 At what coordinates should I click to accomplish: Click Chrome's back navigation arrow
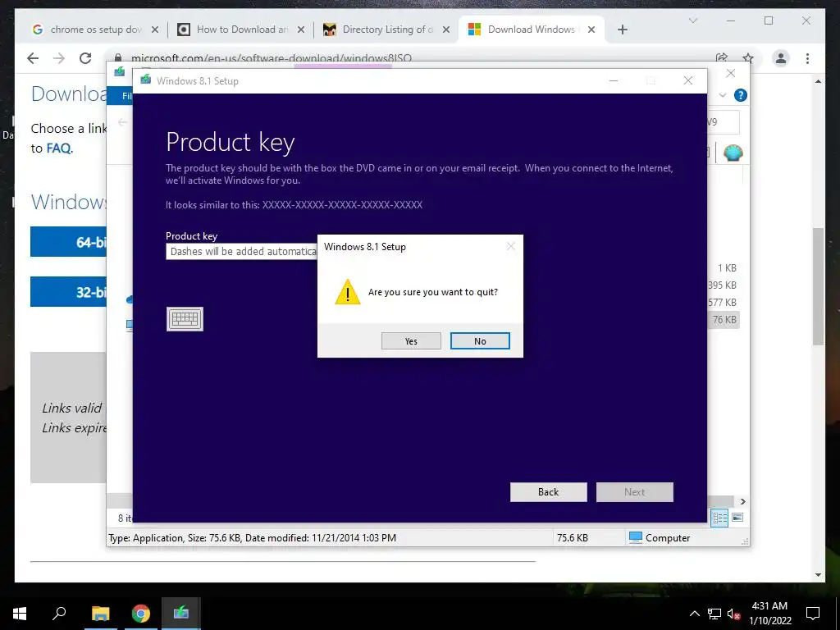pyautogui.click(x=33, y=58)
